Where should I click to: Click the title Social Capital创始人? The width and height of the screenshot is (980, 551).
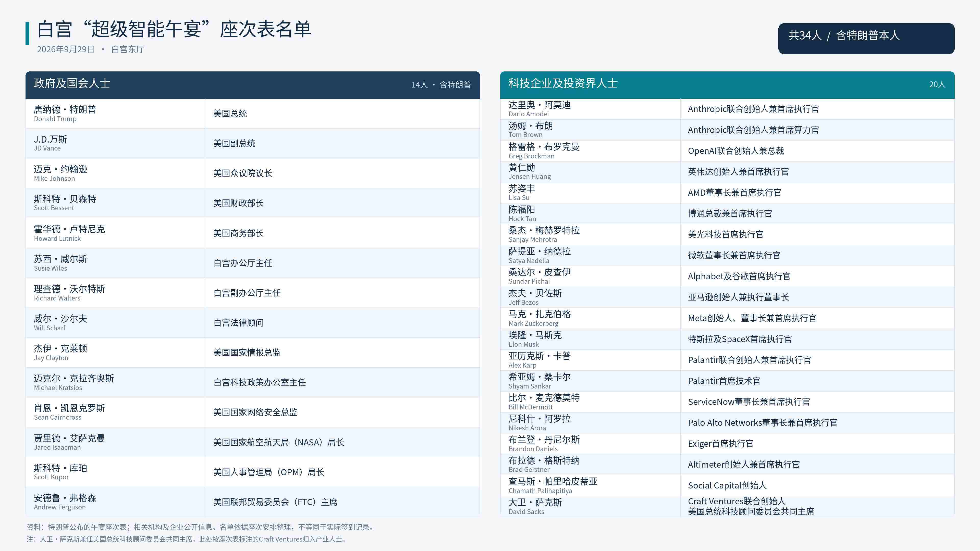(x=727, y=486)
